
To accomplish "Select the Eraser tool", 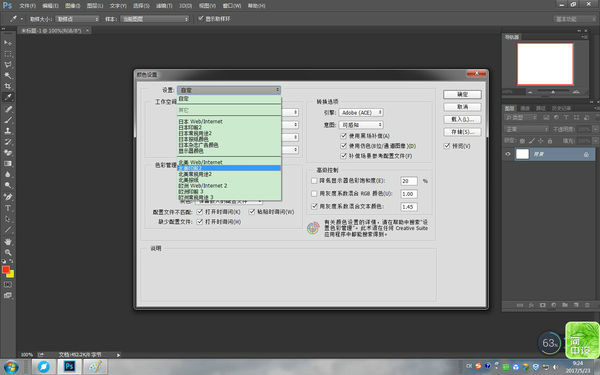I will pos(8,152).
